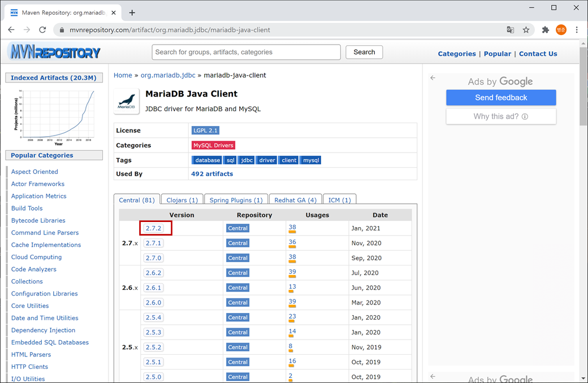The height and width of the screenshot is (383, 588).
Task: Select the driver tag
Action: point(267,160)
